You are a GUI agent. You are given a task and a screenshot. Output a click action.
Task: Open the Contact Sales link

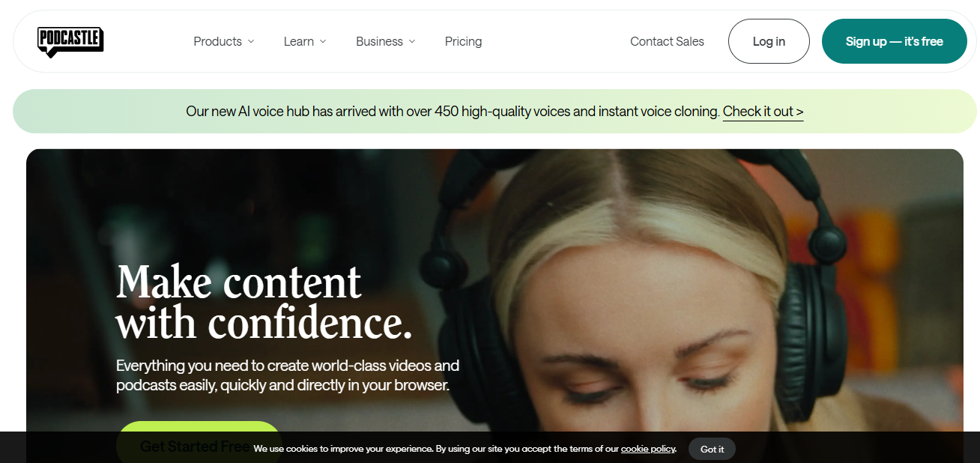tap(667, 41)
